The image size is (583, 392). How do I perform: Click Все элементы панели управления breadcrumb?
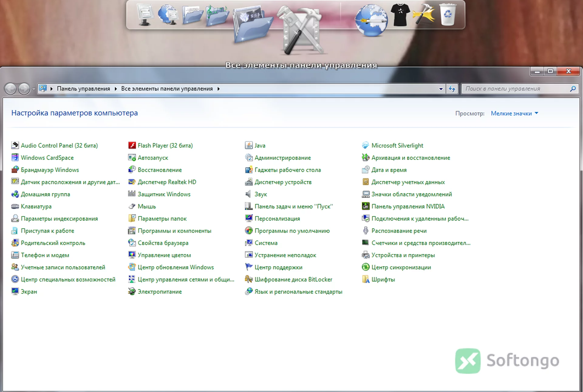(167, 89)
